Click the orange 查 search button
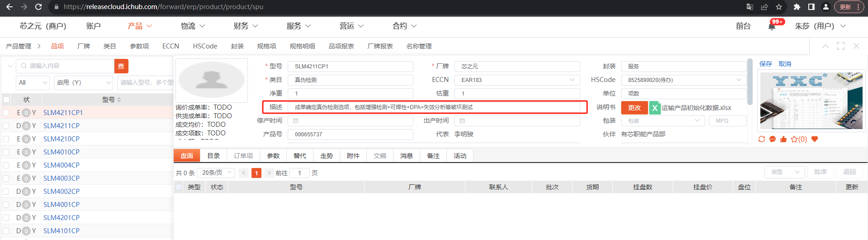Viewport: 868px width, 240px height. [121, 66]
